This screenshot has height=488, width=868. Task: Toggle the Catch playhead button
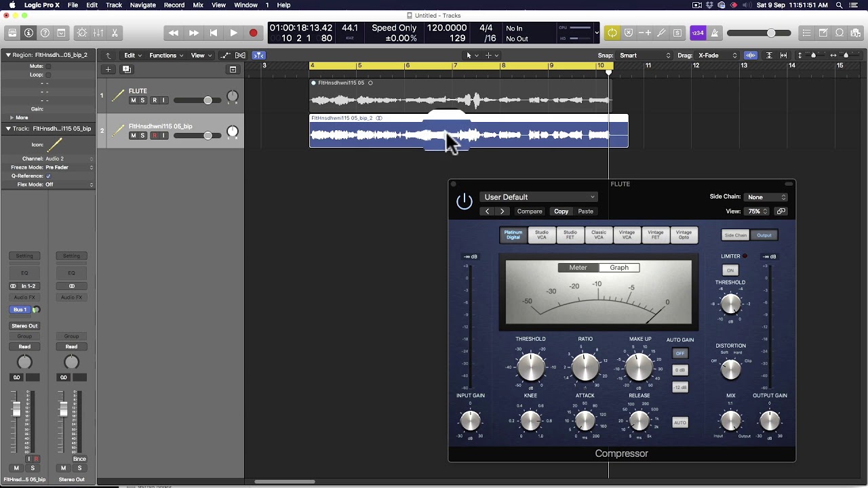(258, 55)
